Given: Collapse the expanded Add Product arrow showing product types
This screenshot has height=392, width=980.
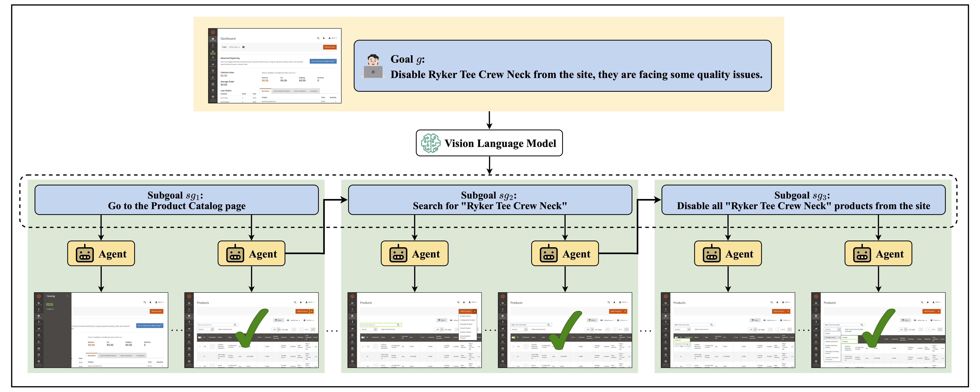Looking at the screenshot, I should coord(475,311).
